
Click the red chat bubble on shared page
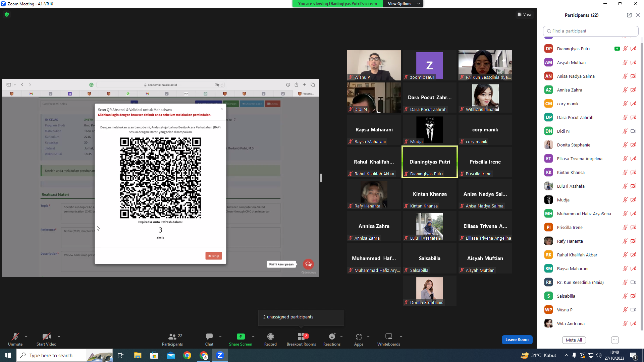click(308, 264)
